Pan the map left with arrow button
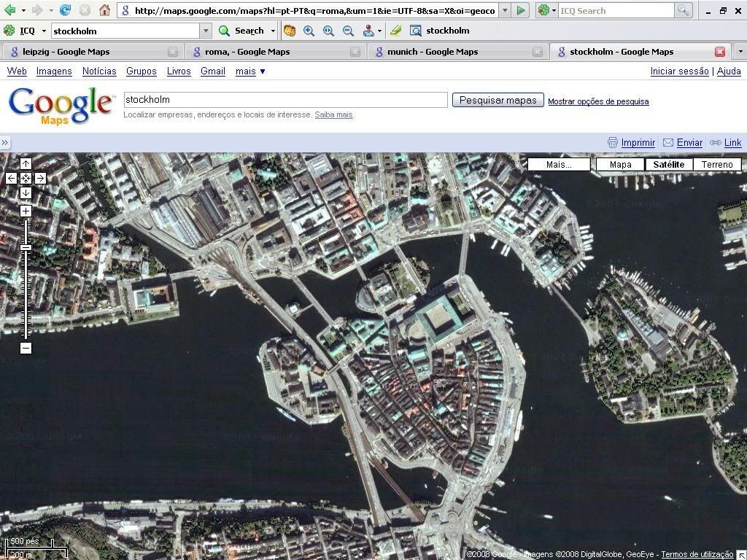 tap(11, 178)
